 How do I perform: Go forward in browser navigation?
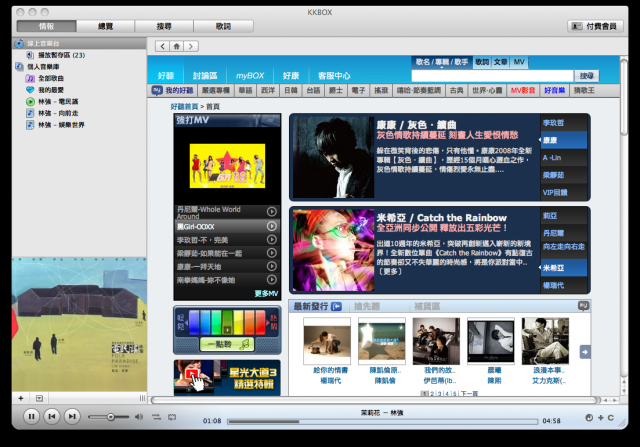click(191, 46)
